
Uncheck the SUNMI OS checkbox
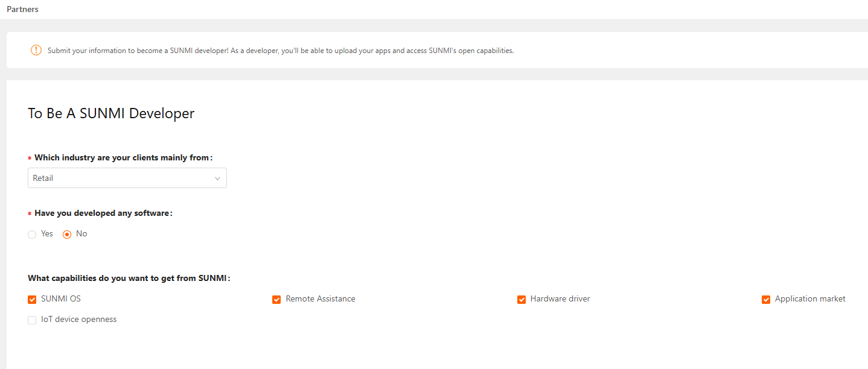click(x=32, y=300)
